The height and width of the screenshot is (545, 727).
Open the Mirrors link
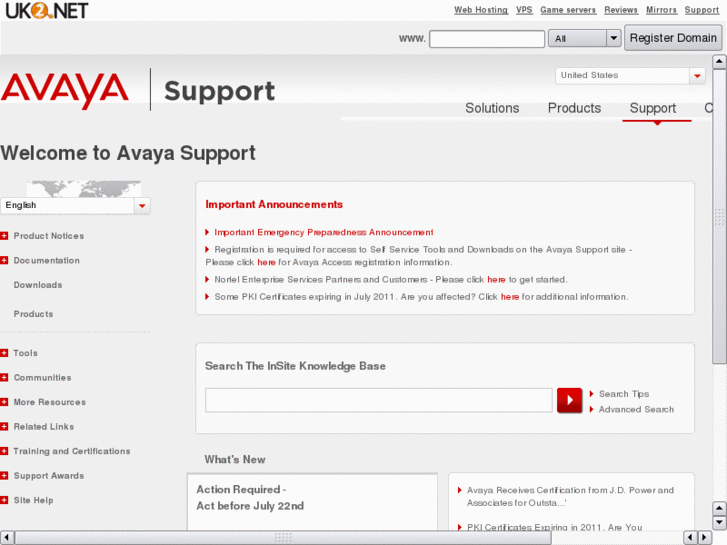(661, 10)
